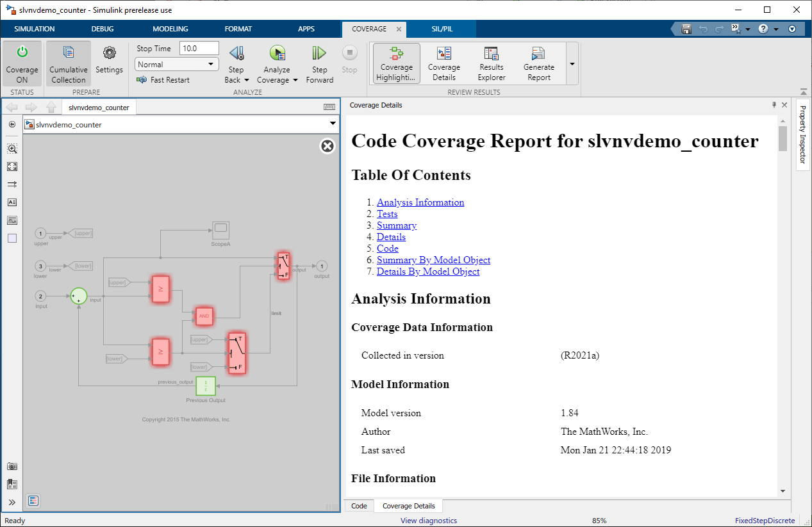
Task: Switch to the DEBUG tab
Action: [x=103, y=29]
